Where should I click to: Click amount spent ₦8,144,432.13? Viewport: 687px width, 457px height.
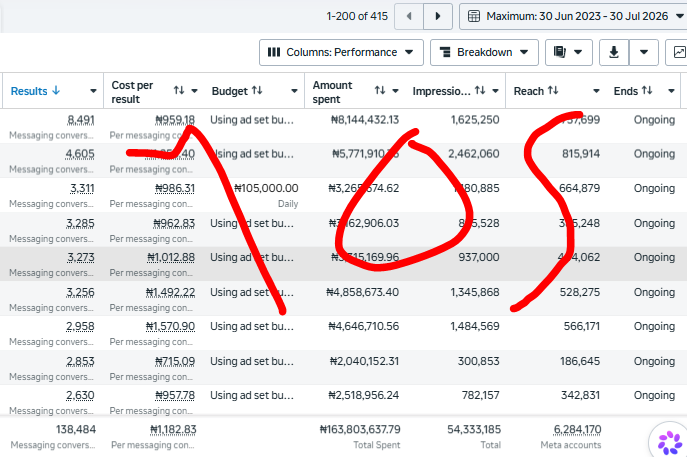pos(365,120)
